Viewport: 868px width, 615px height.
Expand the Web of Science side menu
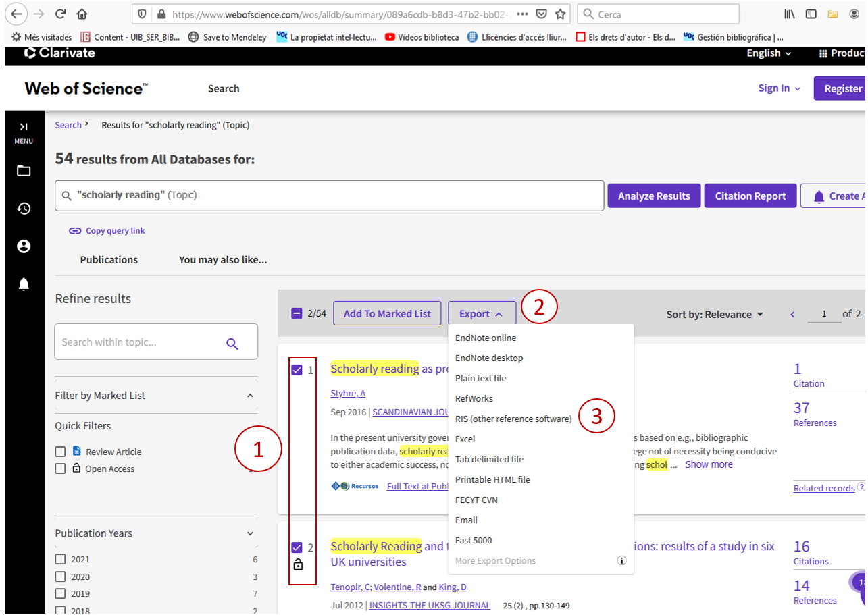point(24,131)
